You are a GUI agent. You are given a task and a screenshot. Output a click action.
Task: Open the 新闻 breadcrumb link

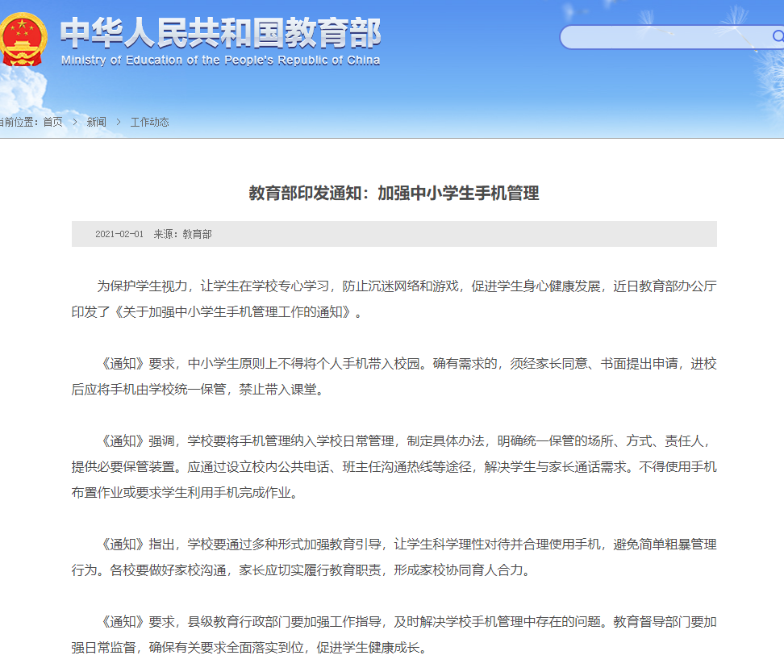97,122
